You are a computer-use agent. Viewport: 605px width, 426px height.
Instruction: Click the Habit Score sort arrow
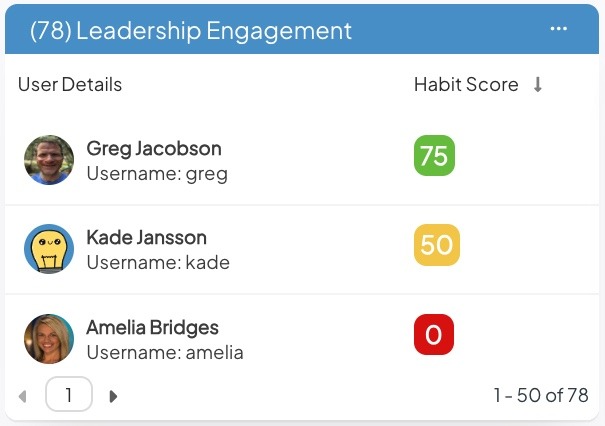537,85
